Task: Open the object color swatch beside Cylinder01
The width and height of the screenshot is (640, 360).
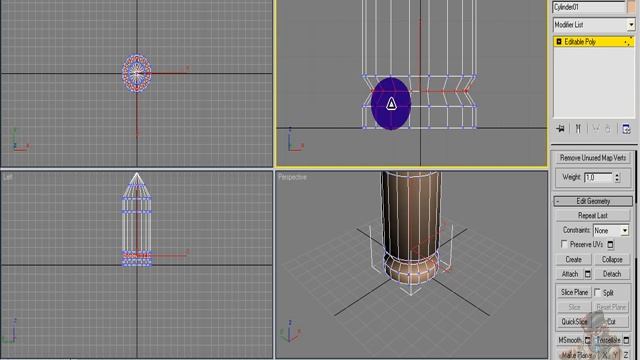Action: [631, 7]
